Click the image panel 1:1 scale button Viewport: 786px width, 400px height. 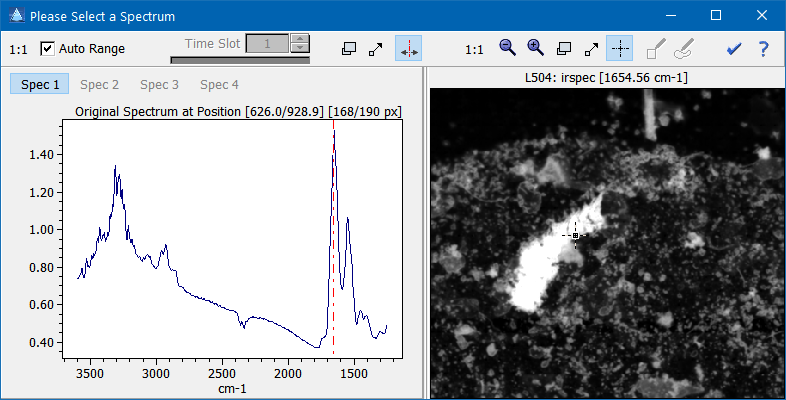click(x=474, y=50)
